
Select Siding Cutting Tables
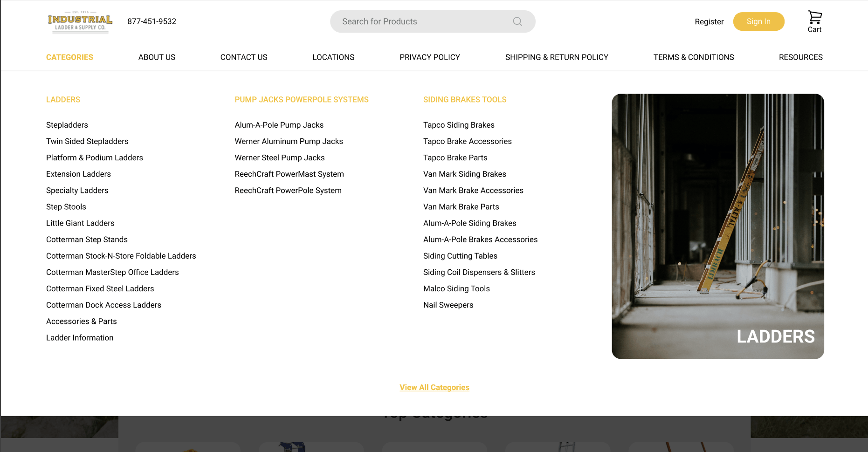click(x=460, y=256)
